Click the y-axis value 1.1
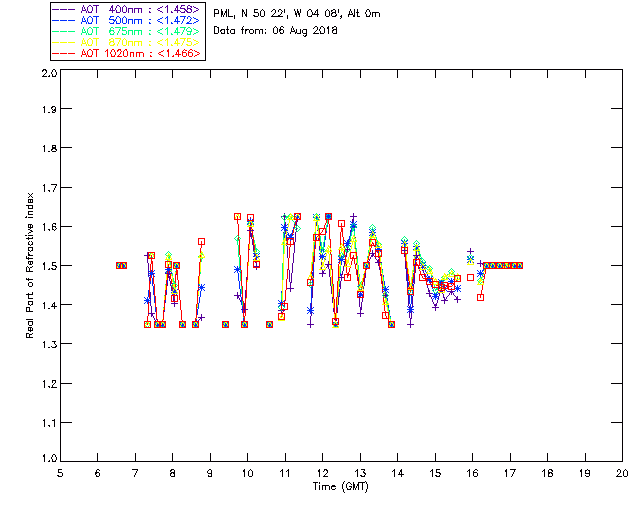This screenshot has height=512, width=640. point(49,423)
